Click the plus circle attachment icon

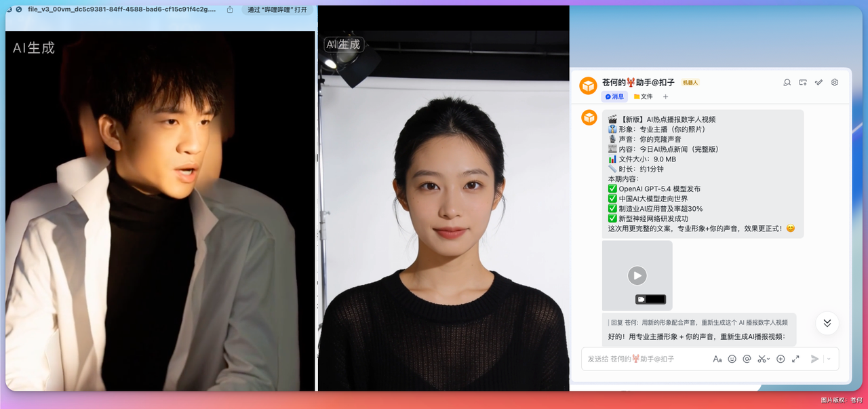click(781, 359)
